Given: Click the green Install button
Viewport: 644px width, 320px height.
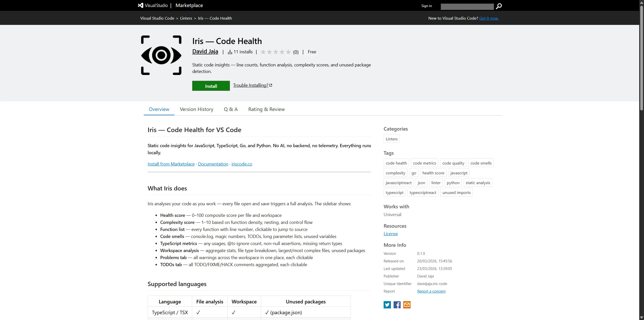Looking at the screenshot, I should [x=211, y=86].
